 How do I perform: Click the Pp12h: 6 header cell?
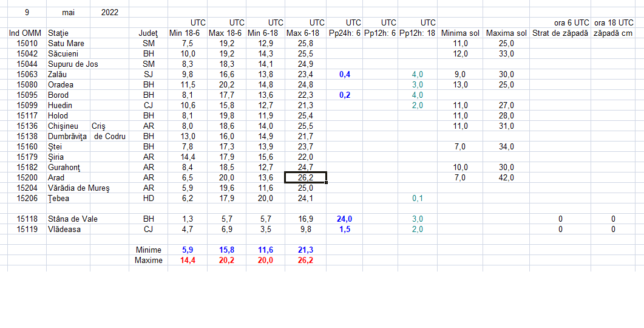(380, 33)
